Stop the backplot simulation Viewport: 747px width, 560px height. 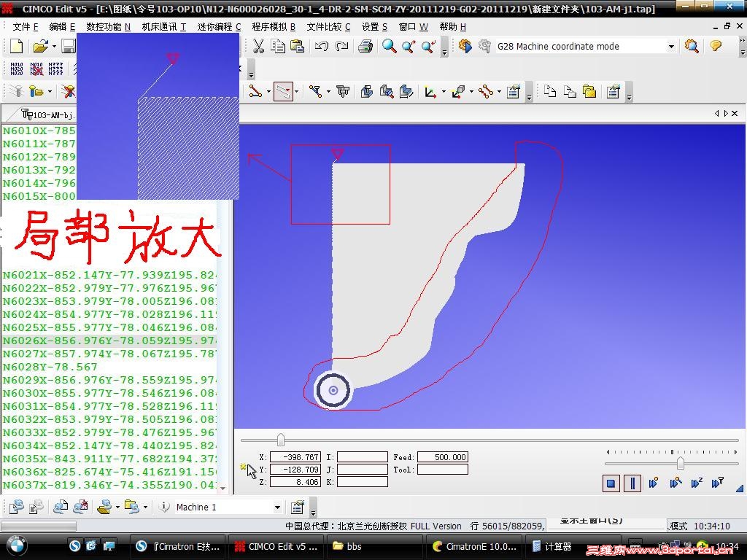(611, 484)
